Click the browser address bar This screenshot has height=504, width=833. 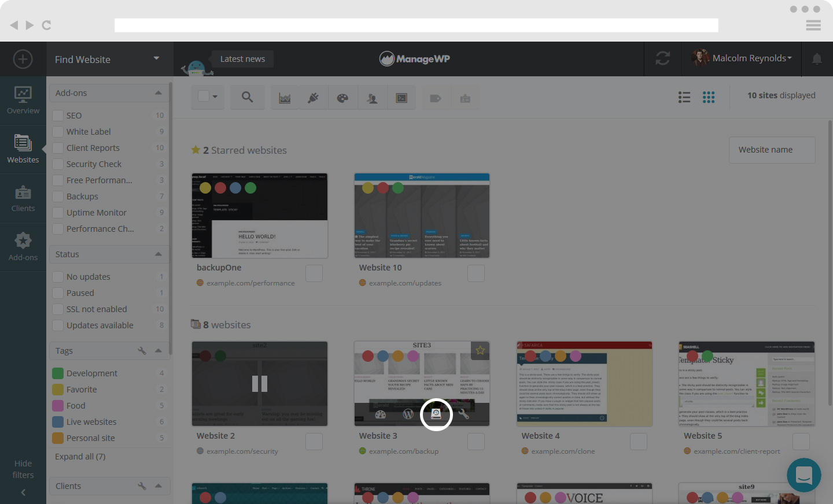(x=417, y=25)
